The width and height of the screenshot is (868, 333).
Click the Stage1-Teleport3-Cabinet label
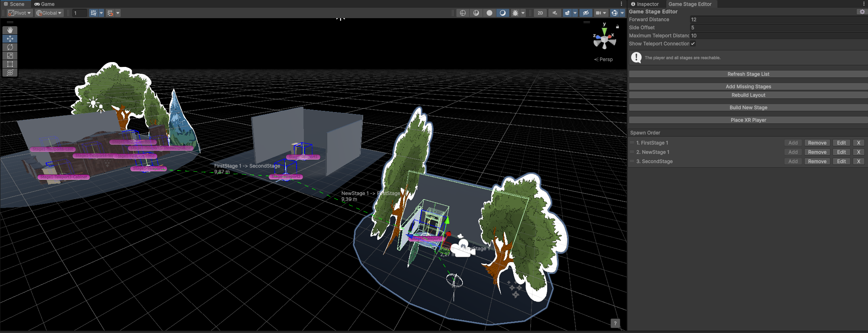tap(64, 177)
